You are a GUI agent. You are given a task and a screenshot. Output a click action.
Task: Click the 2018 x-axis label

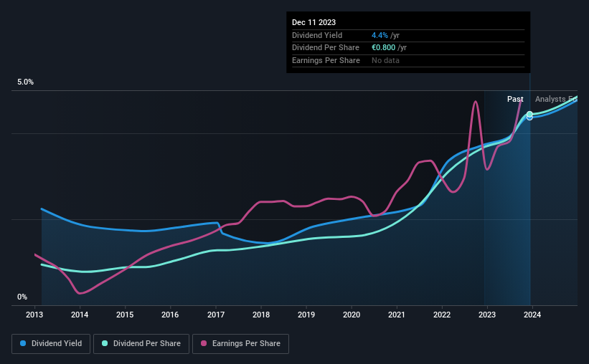[261, 315]
